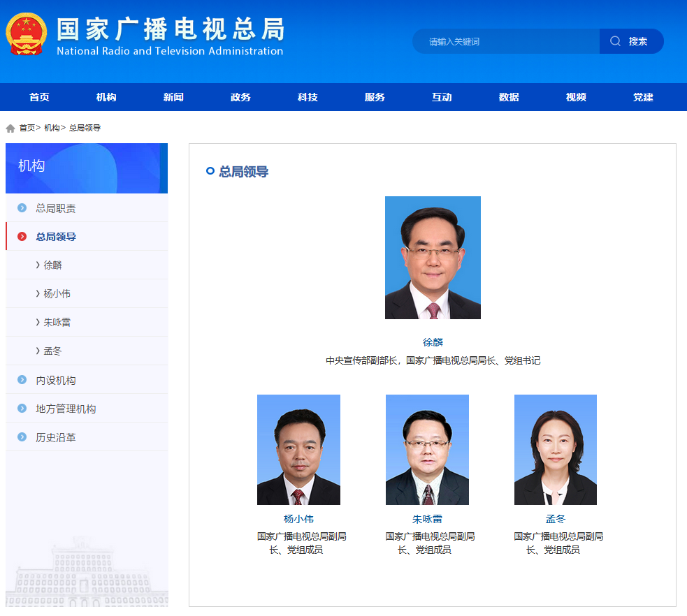Open the 新闻 navigation menu item
The image size is (687, 616).
(173, 97)
